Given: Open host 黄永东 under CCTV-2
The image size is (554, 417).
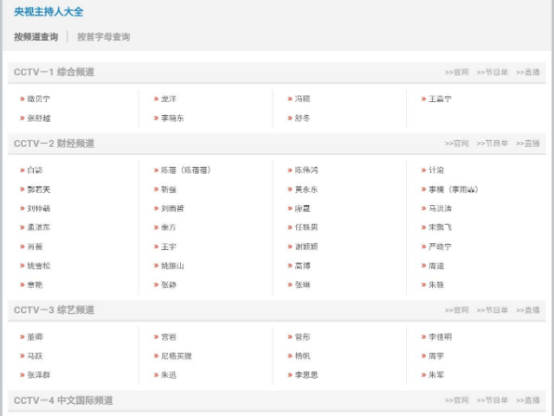Looking at the screenshot, I should point(306,190).
